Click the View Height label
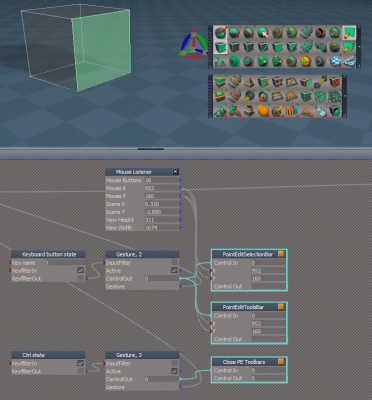The width and height of the screenshot is (372, 400). click(120, 220)
